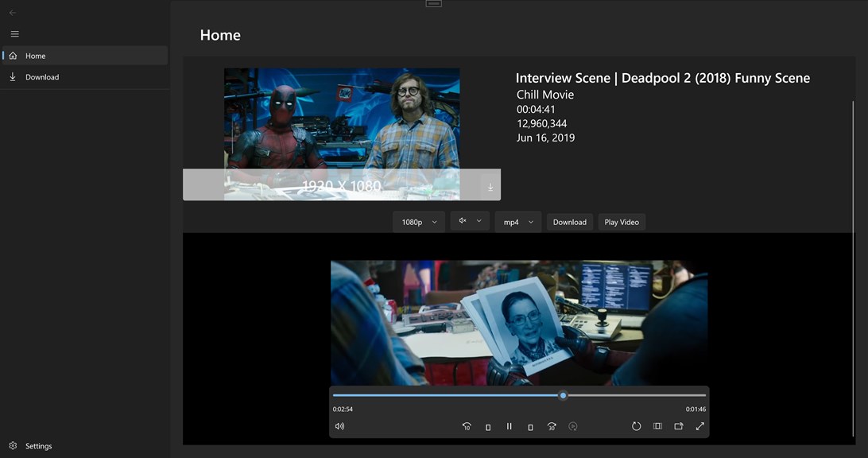Click the cast to device icon

click(679, 426)
